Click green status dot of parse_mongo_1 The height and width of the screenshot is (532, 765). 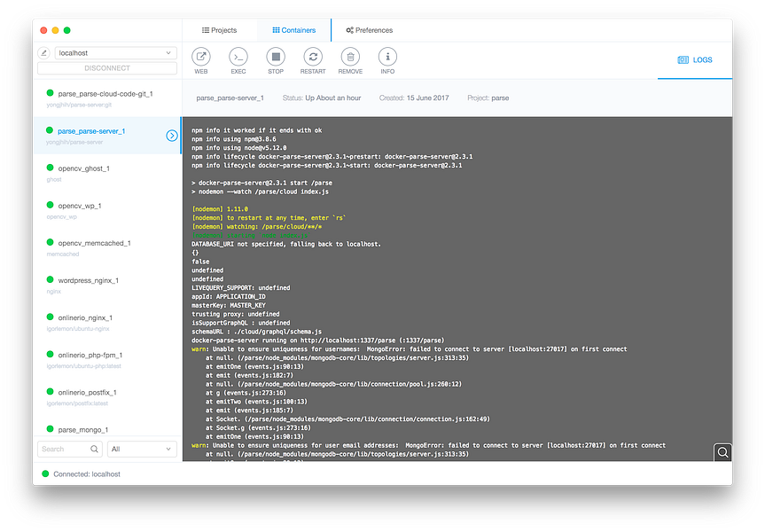point(50,428)
